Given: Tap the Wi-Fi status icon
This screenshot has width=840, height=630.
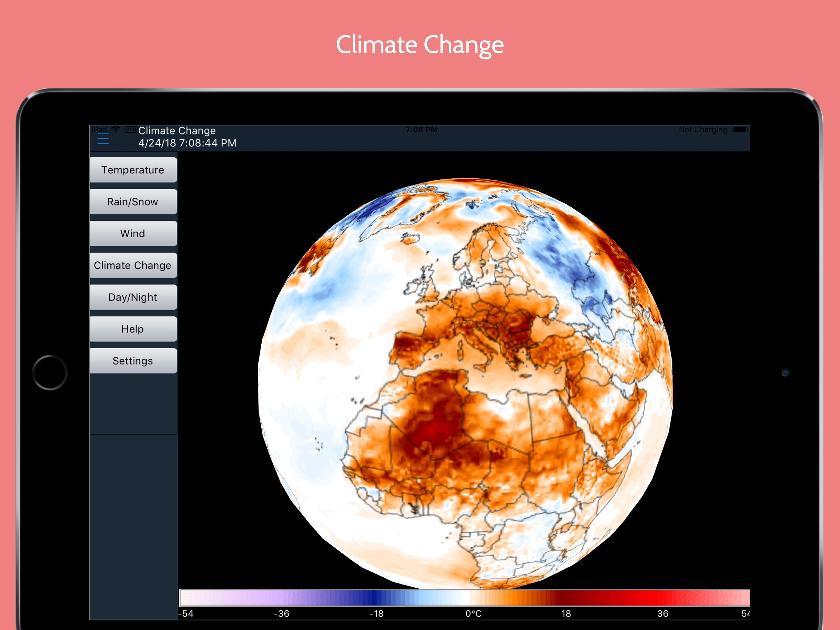Looking at the screenshot, I should tap(116, 130).
